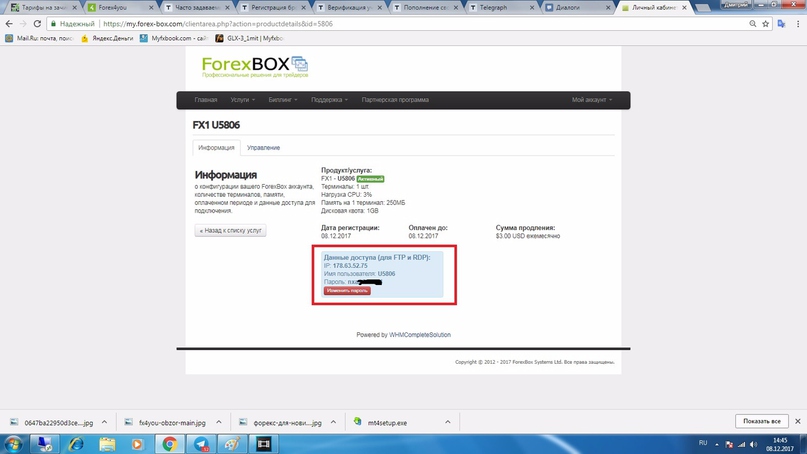Launch media player from taskbar

click(x=137, y=444)
